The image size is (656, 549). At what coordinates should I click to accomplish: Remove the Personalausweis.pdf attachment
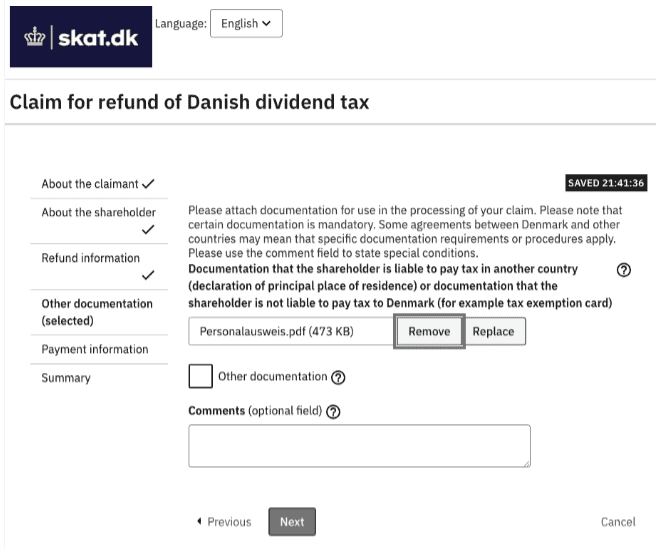(x=429, y=331)
